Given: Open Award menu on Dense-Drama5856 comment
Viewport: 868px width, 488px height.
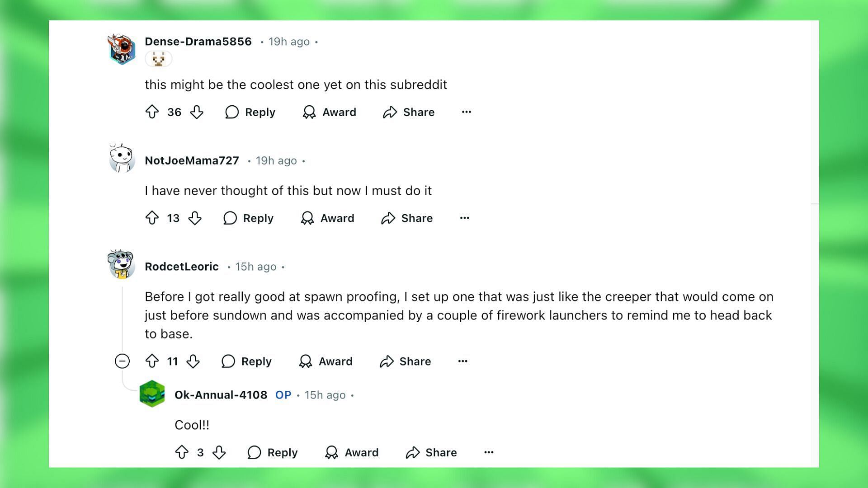Looking at the screenshot, I should [x=329, y=112].
